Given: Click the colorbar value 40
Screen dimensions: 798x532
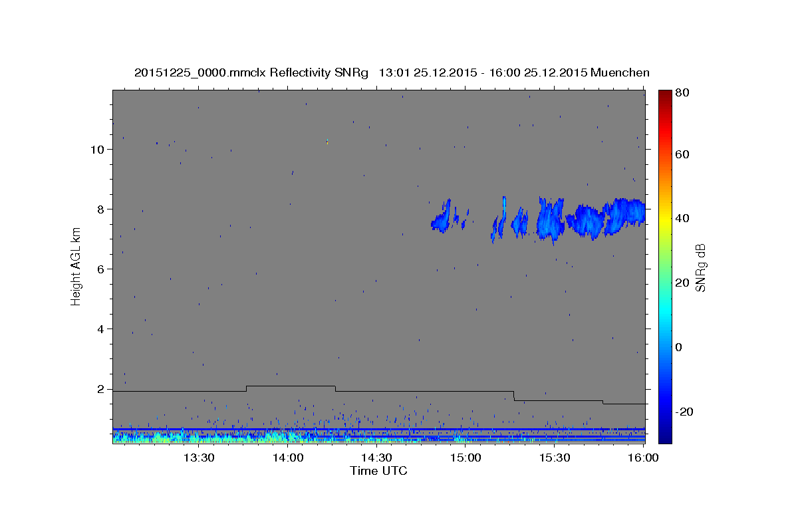Looking at the screenshot, I should tap(682, 218).
